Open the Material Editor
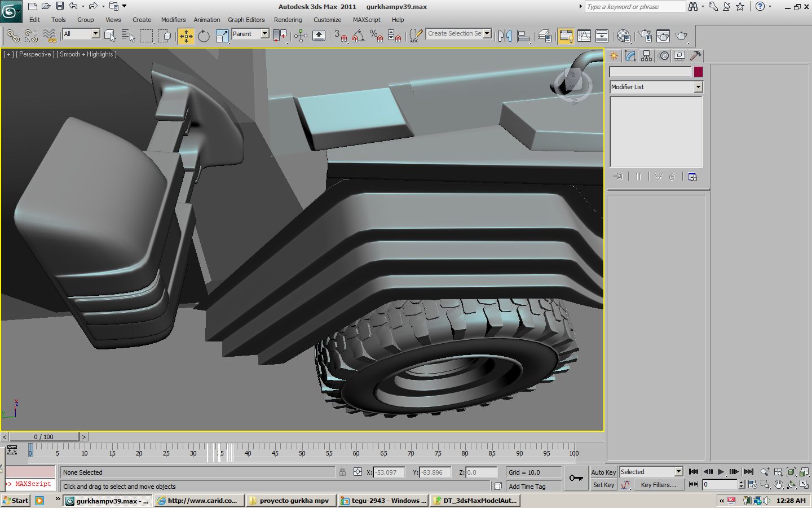This screenshot has width=812, height=508. click(623, 36)
